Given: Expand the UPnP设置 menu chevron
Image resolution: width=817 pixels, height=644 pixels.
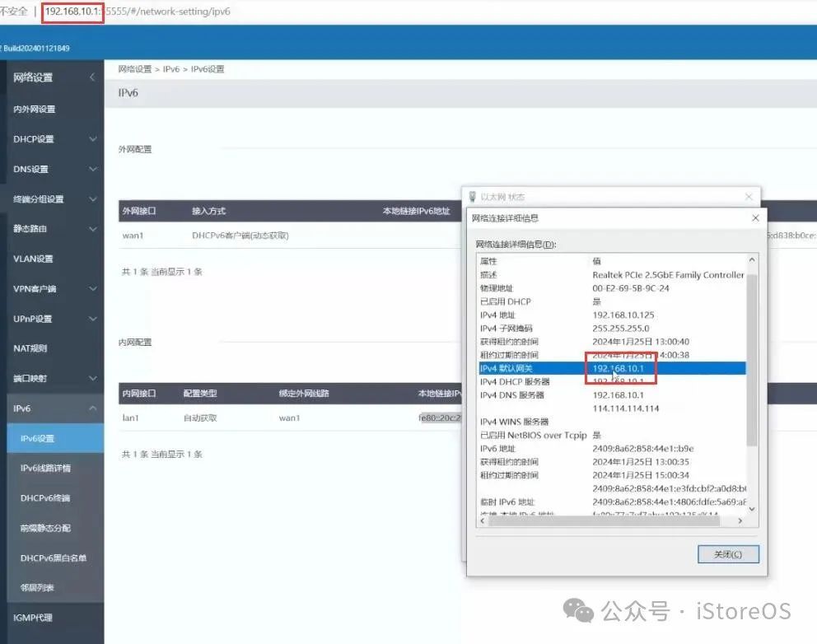Looking at the screenshot, I should [x=93, y=319].
